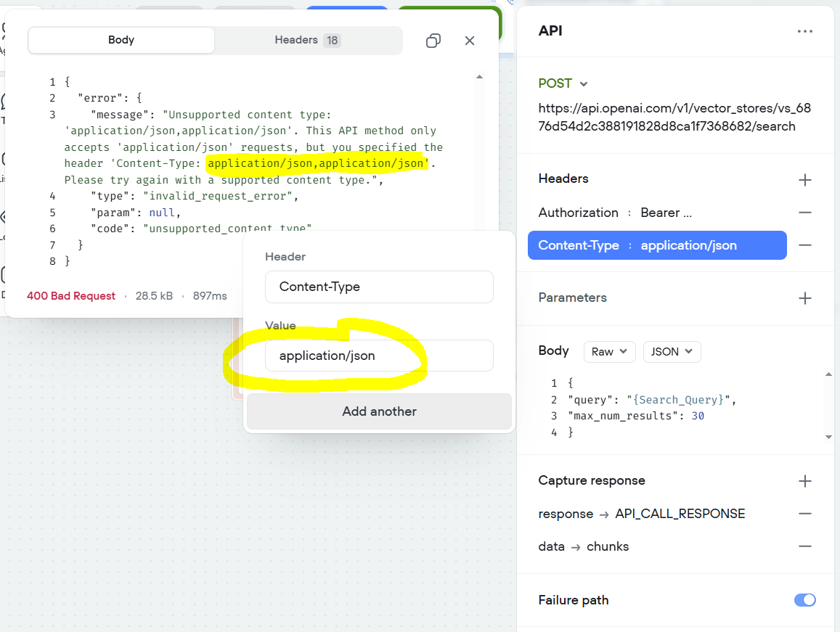Select the Content-Type application/json header row
840x632 pixels.
point(657,245)
